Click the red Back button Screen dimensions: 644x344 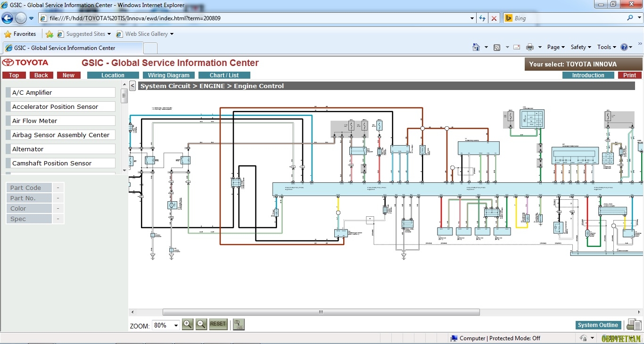pos(41,75)
